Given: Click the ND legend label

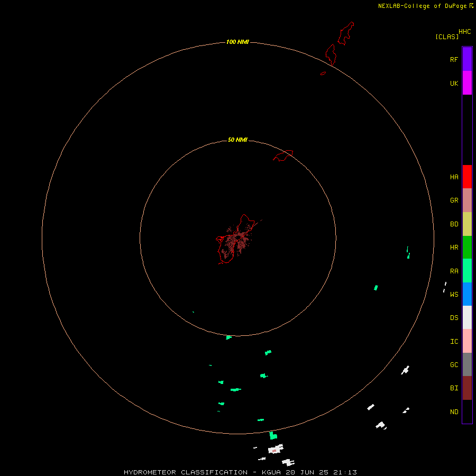Looking at the screenshot, I should pyautogui.click(x=454, y=412).
